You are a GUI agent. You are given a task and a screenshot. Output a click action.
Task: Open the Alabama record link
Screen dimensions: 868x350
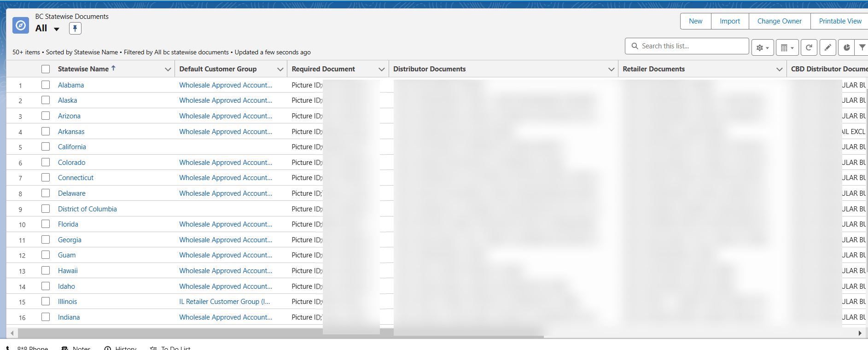(x=71, y=85)
